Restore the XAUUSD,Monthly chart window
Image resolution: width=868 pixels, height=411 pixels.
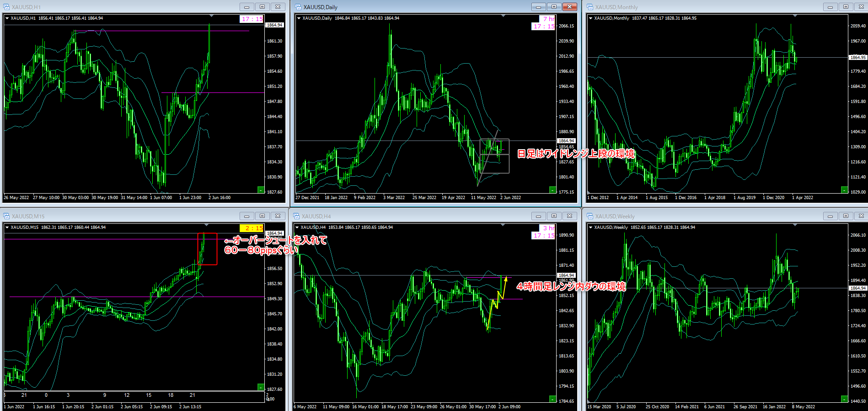846,7
